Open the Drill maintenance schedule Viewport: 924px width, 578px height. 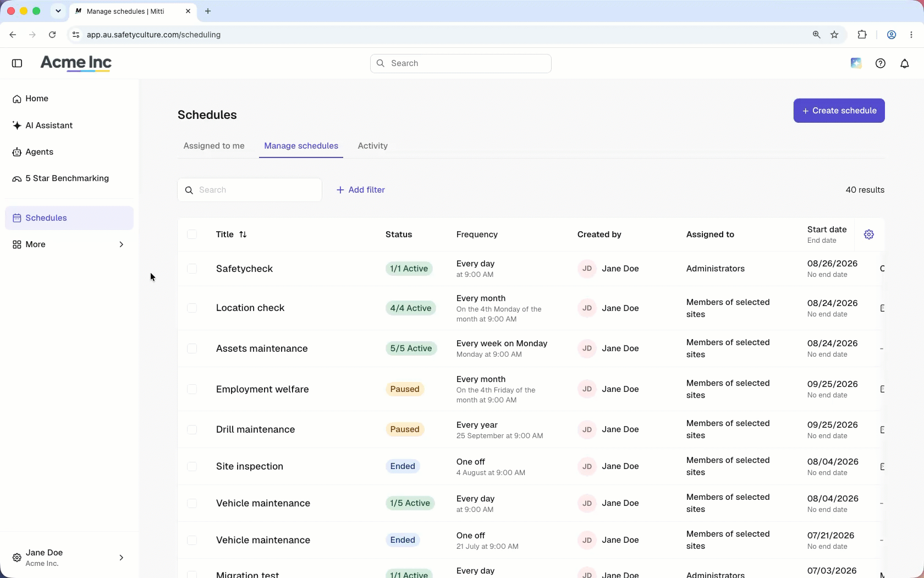coord(255,429)
